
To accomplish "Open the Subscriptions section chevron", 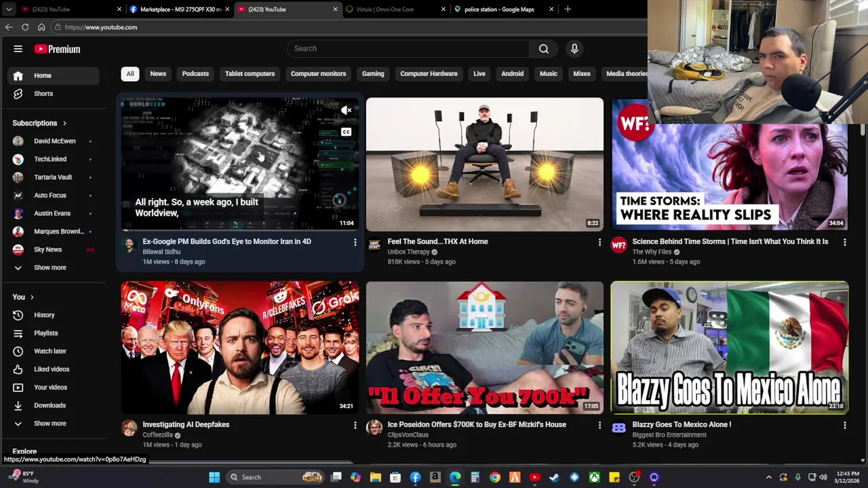I will pos(64,123).
